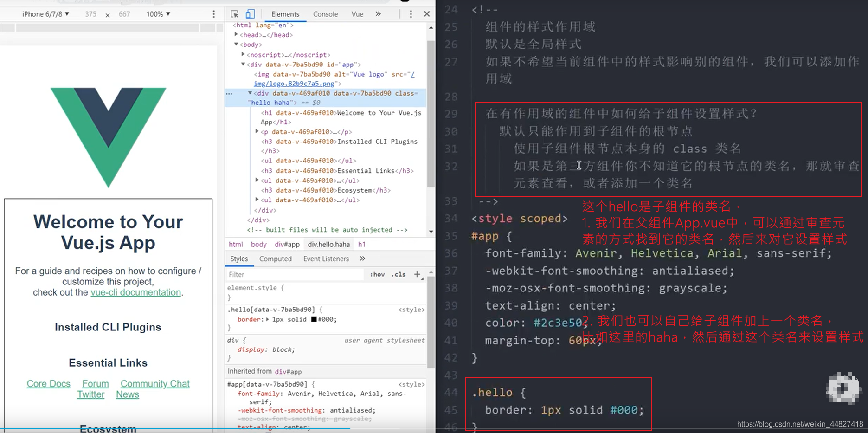Activate the inspect element picker icon
The width and height of the screenshot is (868, 433).
point(235,14)
